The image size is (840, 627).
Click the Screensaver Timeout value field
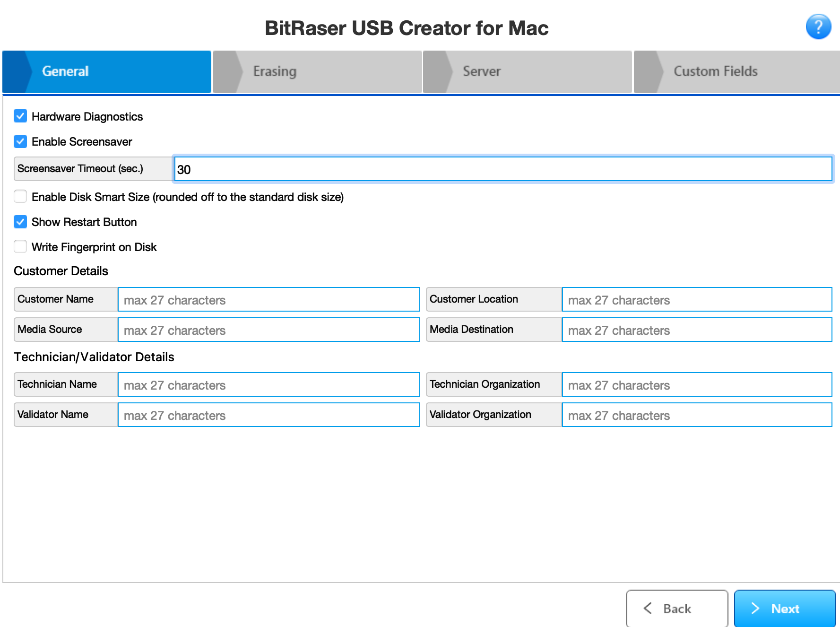(503, 169)
